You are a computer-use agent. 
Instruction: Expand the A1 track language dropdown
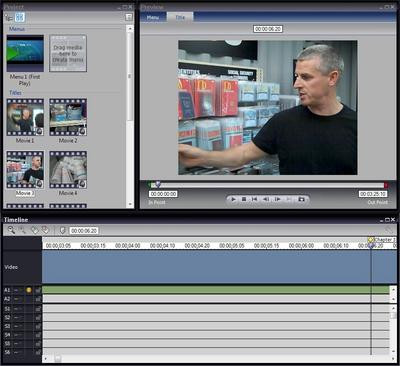pos(18,290)
